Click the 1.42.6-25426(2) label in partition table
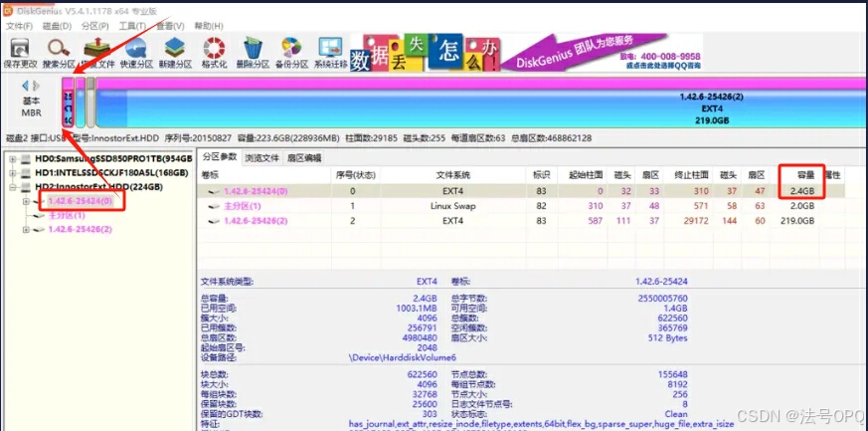 256,221
